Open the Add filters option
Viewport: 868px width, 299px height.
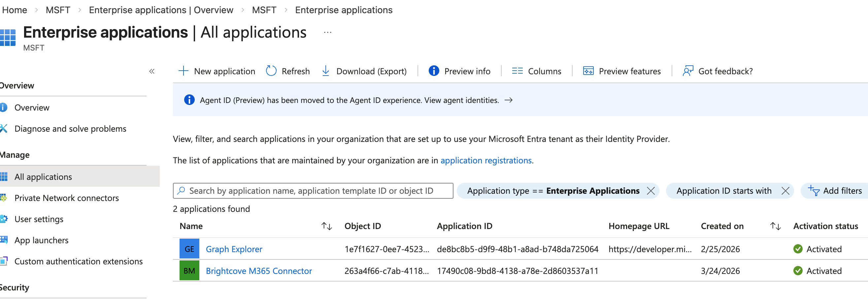835,191
